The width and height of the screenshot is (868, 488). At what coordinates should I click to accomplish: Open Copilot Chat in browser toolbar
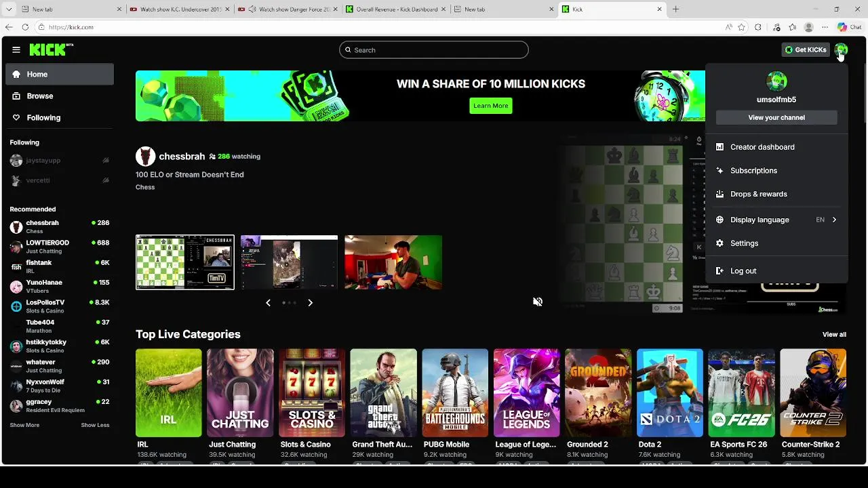pyautogui.click(x=848, y=27)
